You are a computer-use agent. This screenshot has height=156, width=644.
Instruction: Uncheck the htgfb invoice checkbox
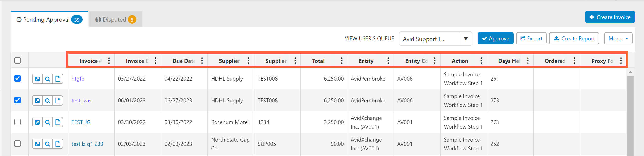pyautogui.click(x=17, y=79)
